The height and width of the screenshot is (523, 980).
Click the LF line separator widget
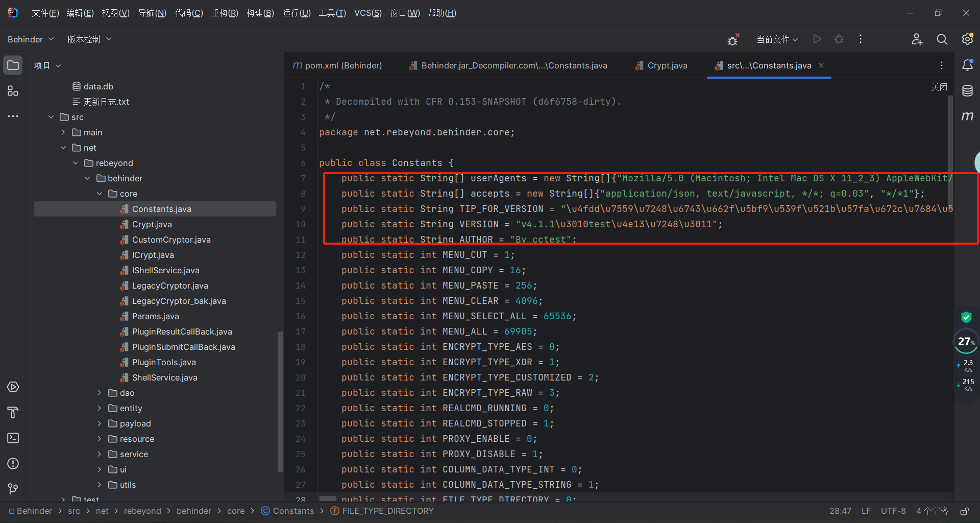tap(866, 511)
